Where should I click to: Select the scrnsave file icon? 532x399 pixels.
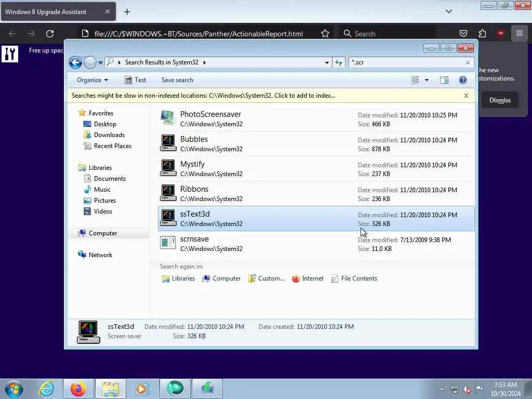pos(168,243)
